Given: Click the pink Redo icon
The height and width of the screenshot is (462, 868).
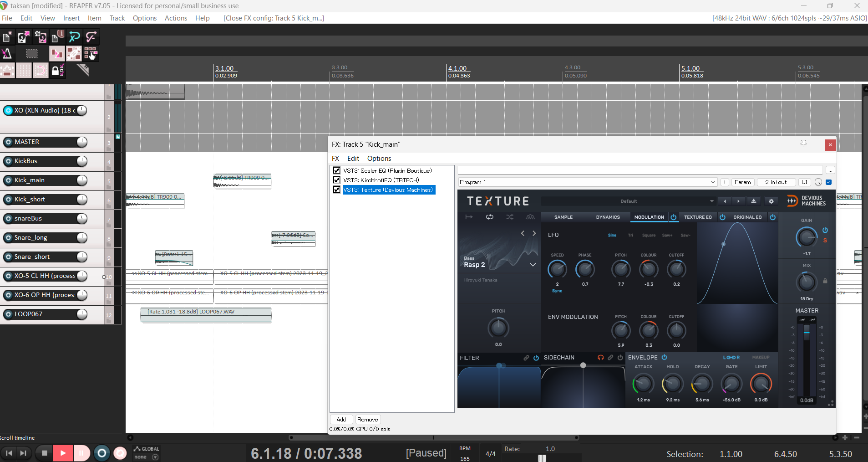Looking at the screenshot, I should 91,37.
